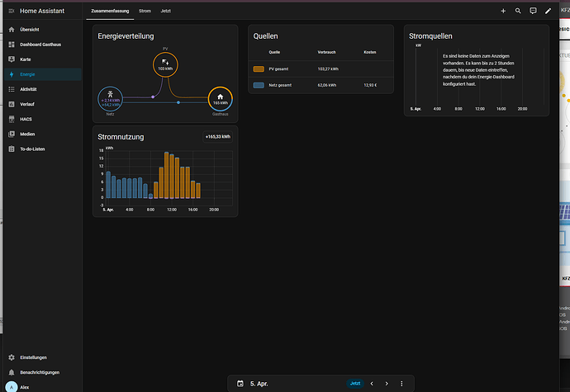Screen dimensions: 570x392
Task: Switch to the Jetzt tab
Action: [x=166, y=12]
